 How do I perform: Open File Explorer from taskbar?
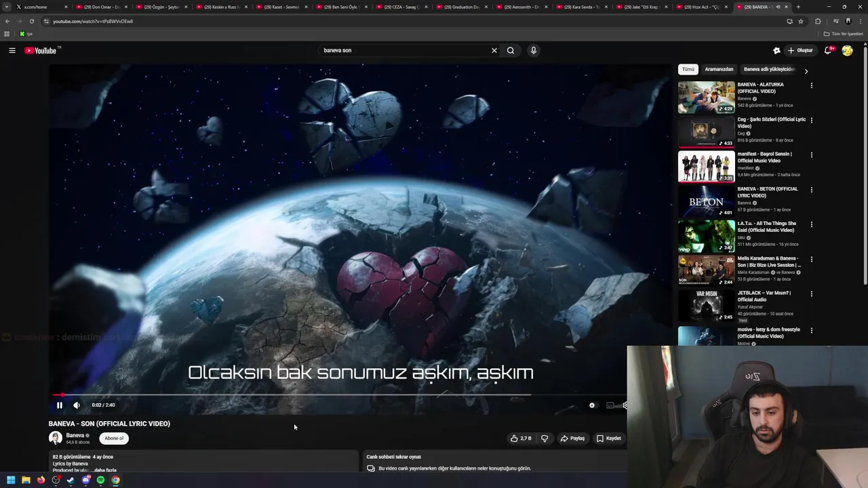(26, 480)
